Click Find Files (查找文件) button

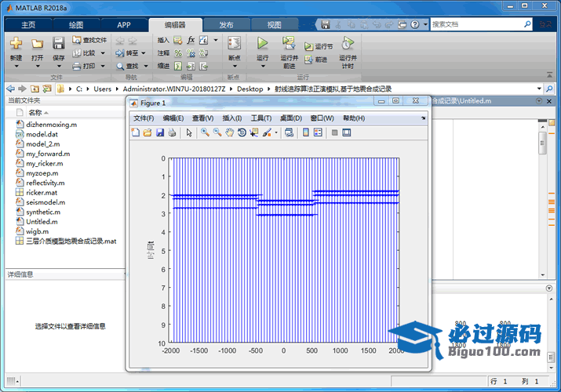[x=89, y=40]
